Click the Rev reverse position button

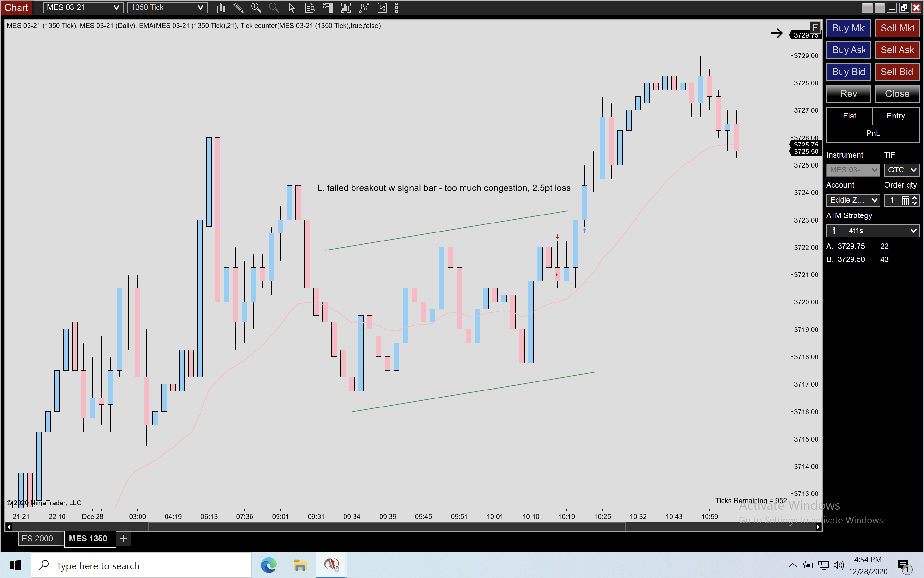(848, 94)
